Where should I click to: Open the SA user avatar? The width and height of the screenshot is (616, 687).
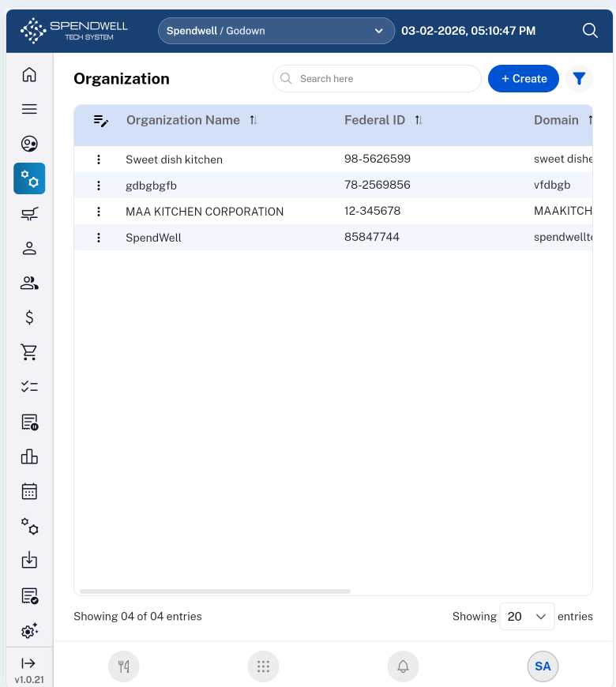click(x=543, y=666)
